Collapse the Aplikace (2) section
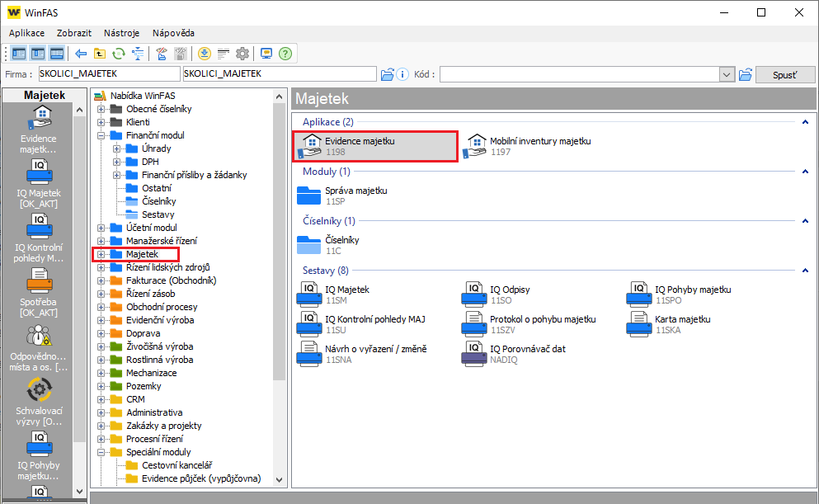Viewport: 819px width, 504px height. (806, 122)
